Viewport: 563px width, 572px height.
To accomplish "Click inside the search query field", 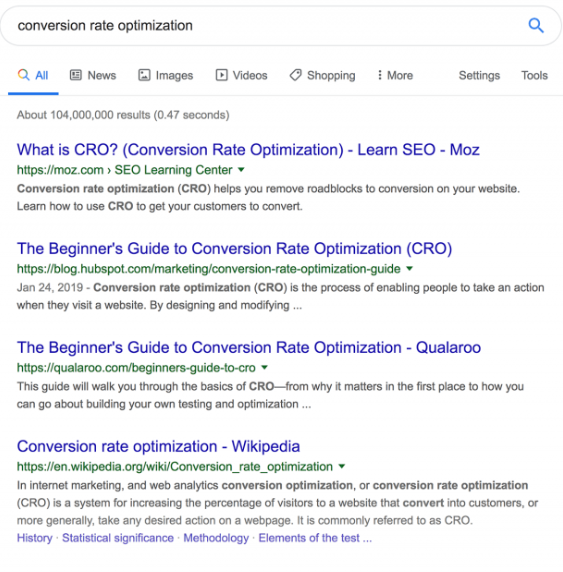I will [x=266, y=26].
